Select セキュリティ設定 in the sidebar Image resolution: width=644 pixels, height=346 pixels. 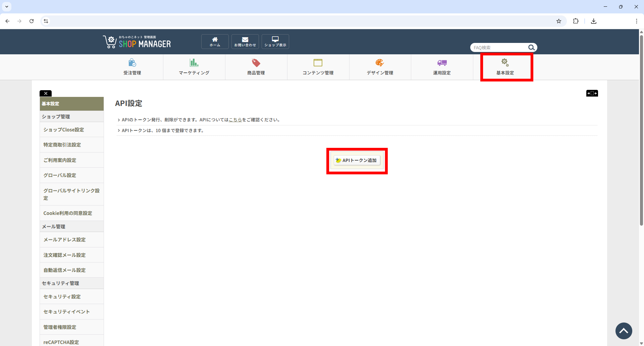click(62, 297)
